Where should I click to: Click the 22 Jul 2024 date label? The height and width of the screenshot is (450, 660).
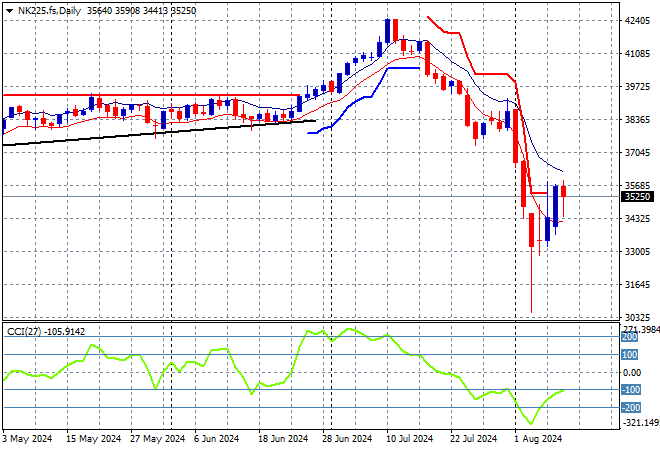coord(472,438)
